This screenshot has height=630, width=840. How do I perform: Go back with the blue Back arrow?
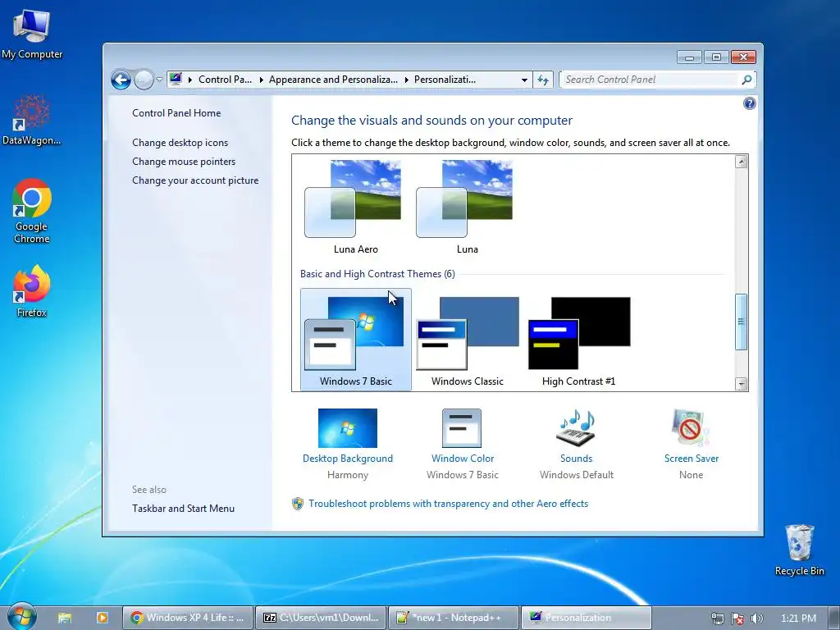121,80
